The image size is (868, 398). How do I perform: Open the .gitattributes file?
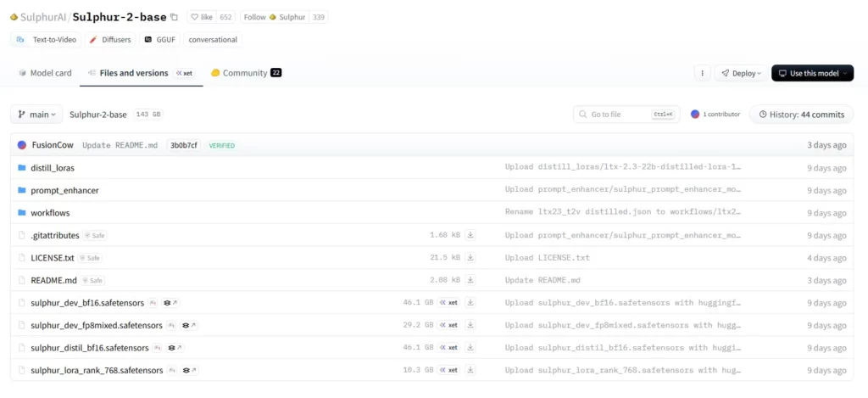55,236
